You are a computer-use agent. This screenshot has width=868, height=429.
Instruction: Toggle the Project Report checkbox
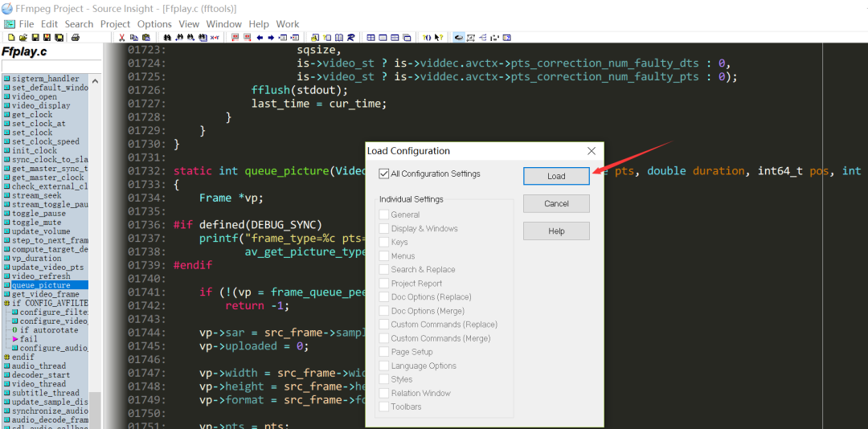pyautogui.click(x=384, y=284)
